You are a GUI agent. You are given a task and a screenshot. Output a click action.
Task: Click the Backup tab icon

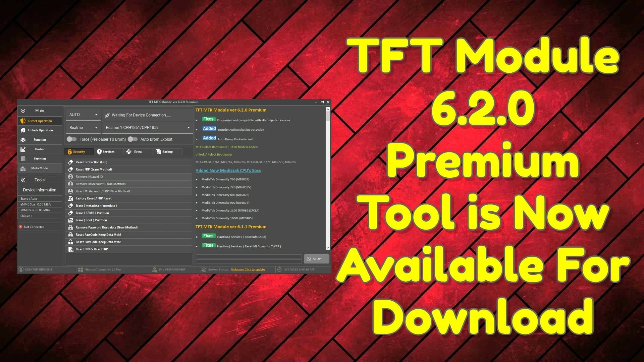tap(164, 152)
